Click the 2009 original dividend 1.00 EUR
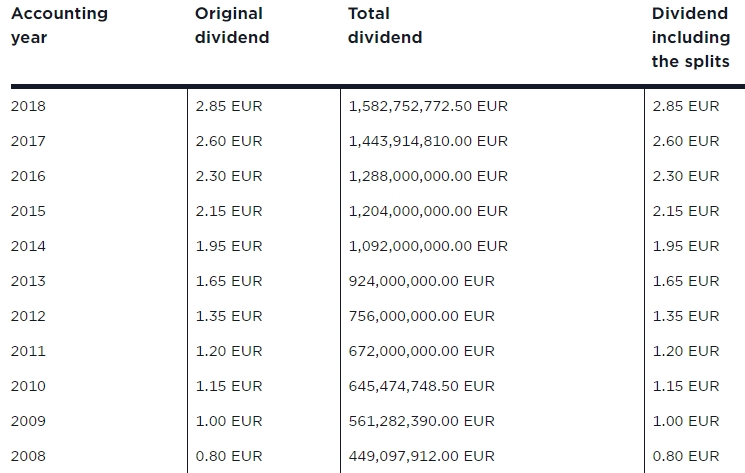The height and width of the screenshot is (473, 745). tap(229, 421)
